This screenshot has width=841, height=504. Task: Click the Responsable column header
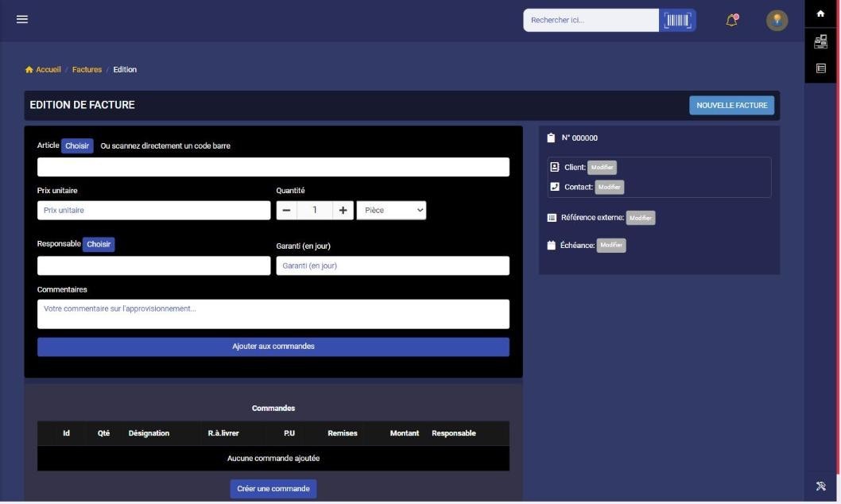454,433
